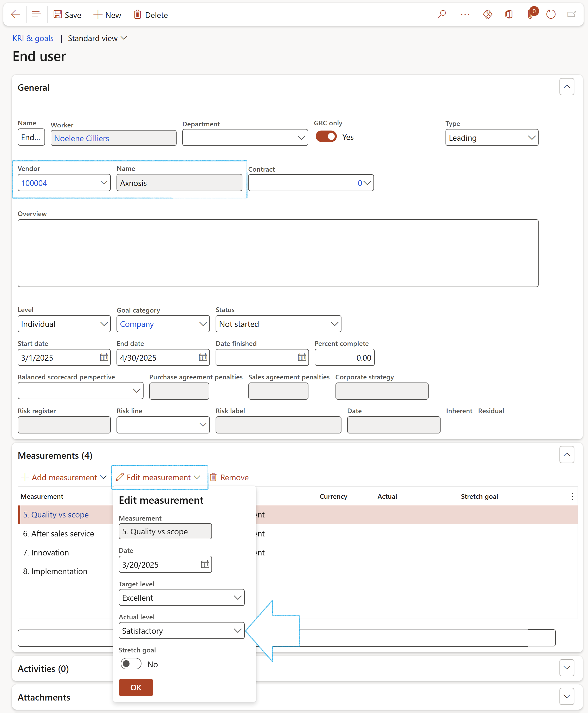Click the Actual column header

point(387,497)
